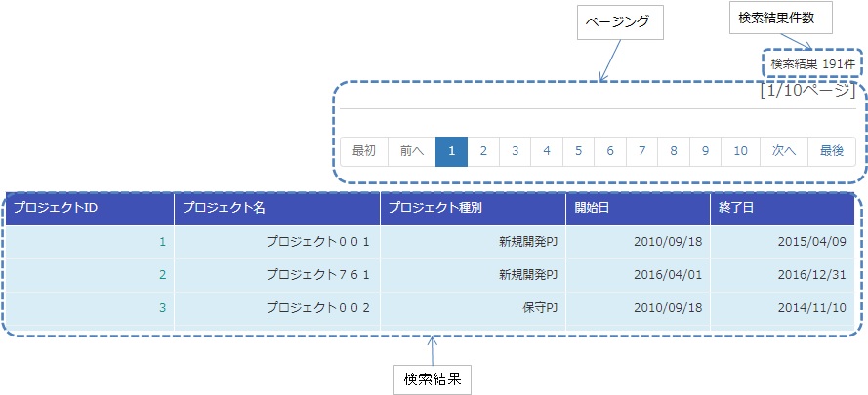This screenshot has width=868, height=395.
Task: Click start date in the プロジェクト００１ row
Action: click(x=668, y=242)
